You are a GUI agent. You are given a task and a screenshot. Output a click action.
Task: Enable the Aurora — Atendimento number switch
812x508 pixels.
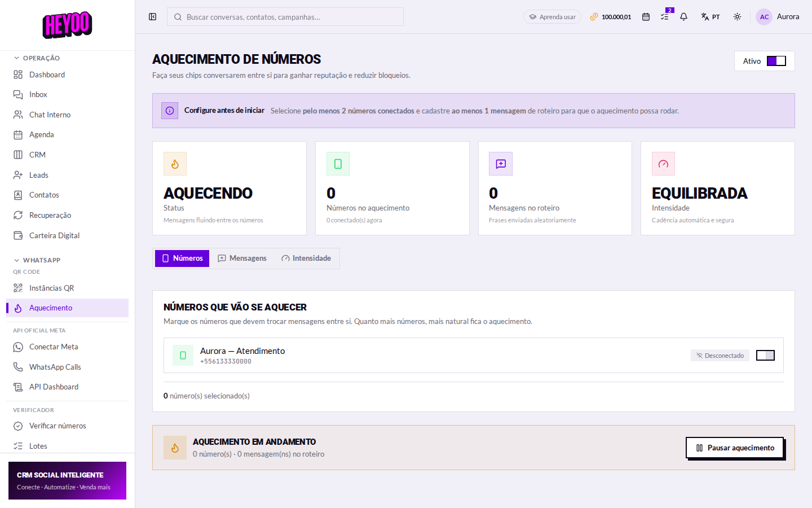[765, 356]
